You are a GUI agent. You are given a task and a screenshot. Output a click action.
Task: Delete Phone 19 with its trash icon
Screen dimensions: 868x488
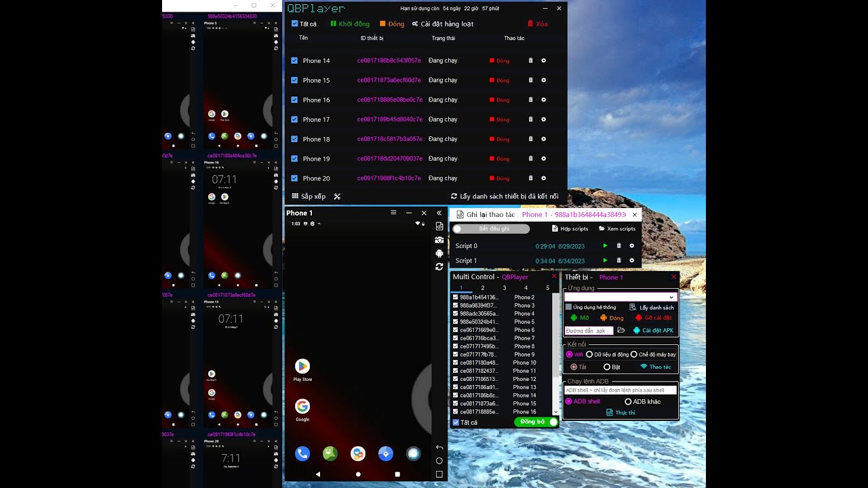tap(531, 159)
